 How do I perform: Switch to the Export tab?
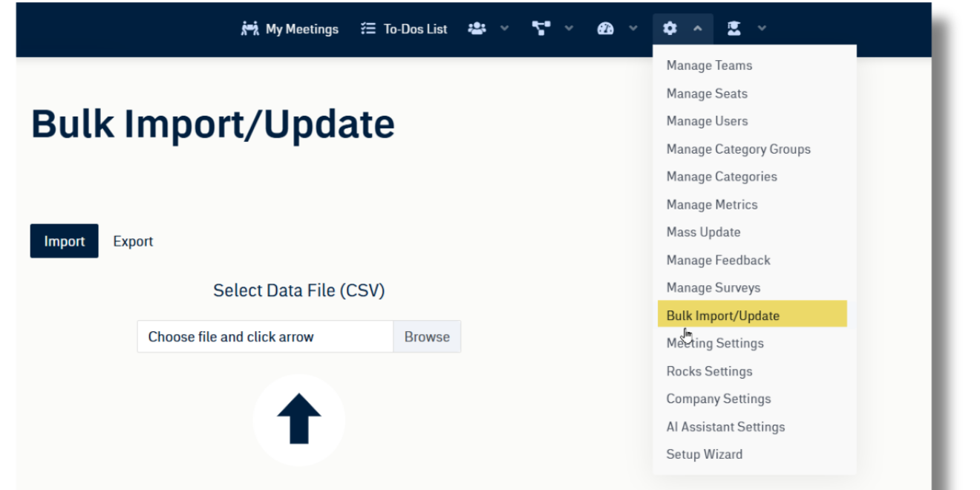pyautogui.click(x=133, y=241)
